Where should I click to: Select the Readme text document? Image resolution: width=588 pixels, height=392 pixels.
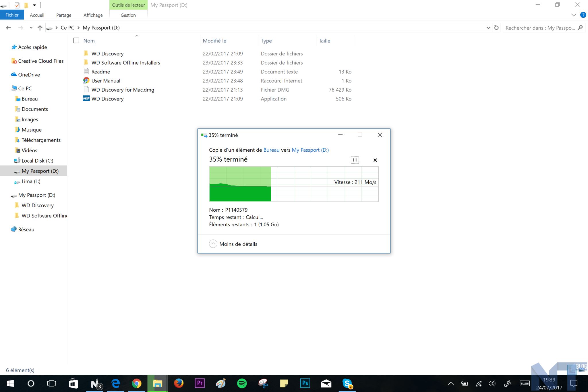pyautogui.click(x=100, y=72)
